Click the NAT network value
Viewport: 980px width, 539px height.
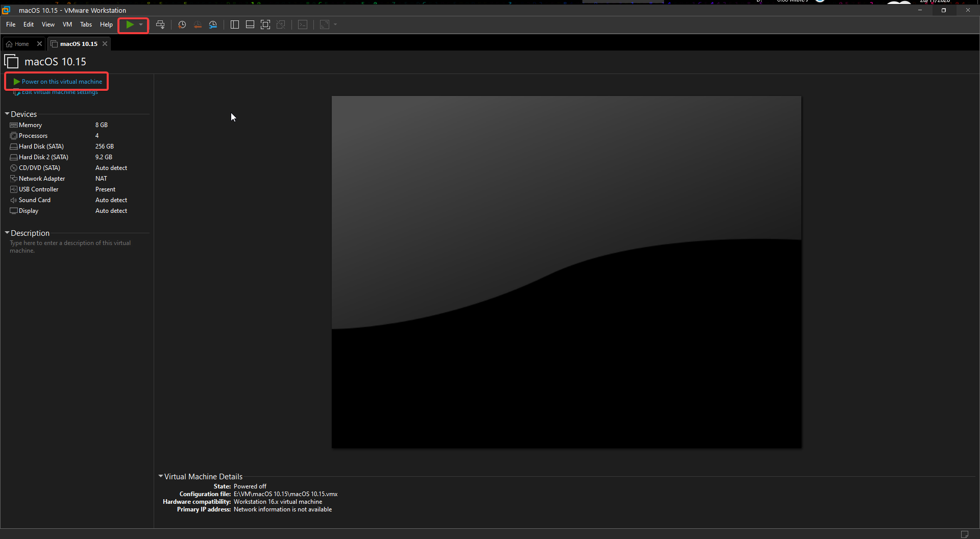[x=101, y=179]
